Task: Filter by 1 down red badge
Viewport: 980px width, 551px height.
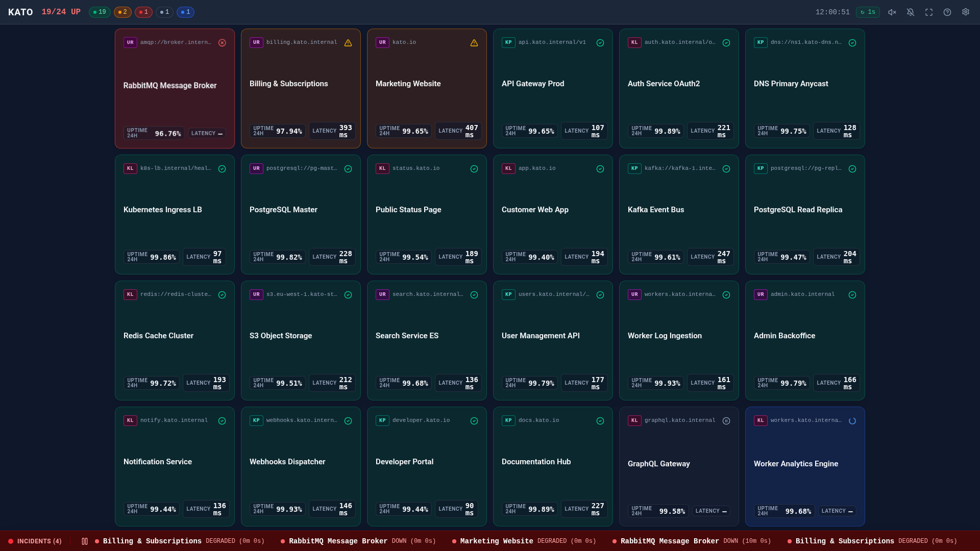Action: click(143, 12)
